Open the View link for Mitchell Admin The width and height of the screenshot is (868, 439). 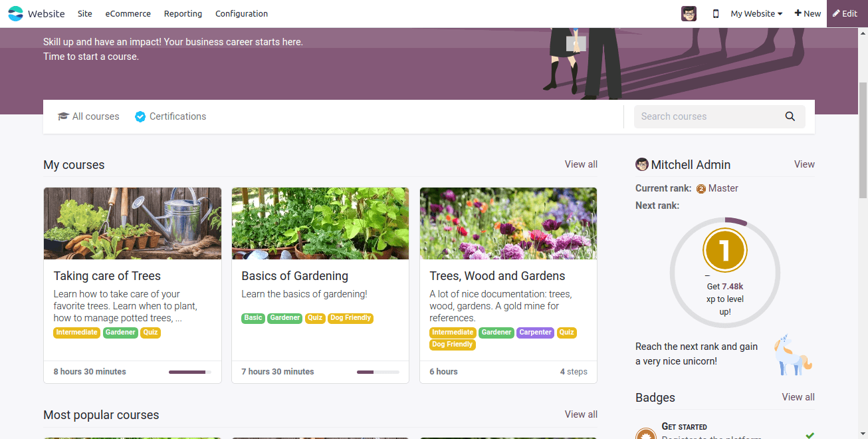coord(804,164)
